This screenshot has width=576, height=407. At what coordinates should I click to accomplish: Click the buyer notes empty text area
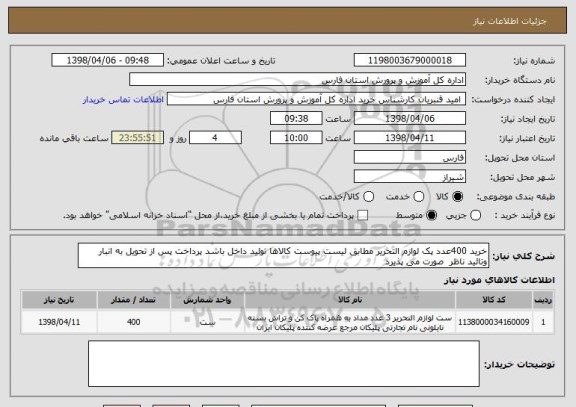284,364
